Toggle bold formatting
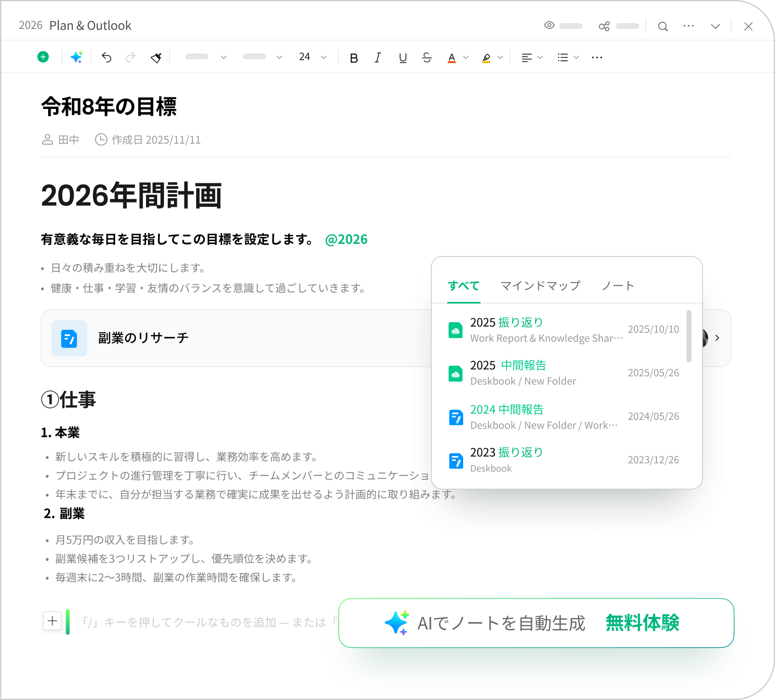This screenshot has height=700, width=775. coord(354,58)
